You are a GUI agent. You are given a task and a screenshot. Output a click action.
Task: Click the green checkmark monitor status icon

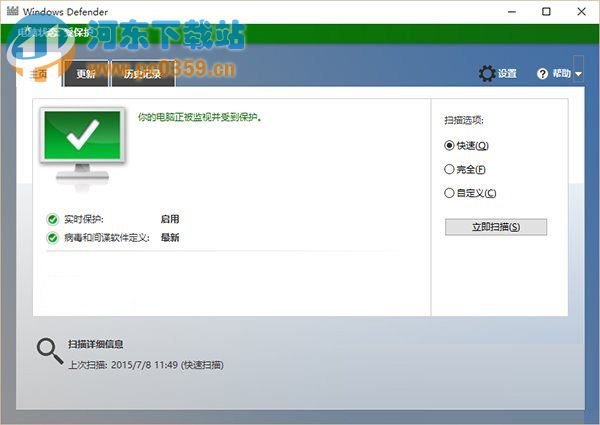pos(82,145)
